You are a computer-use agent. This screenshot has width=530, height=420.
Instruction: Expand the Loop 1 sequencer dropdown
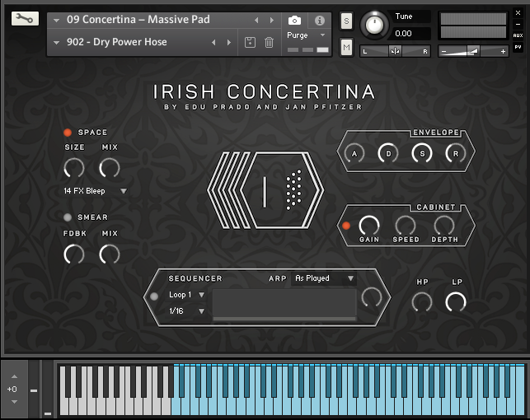pyautogui.click(x=186, y=295)
